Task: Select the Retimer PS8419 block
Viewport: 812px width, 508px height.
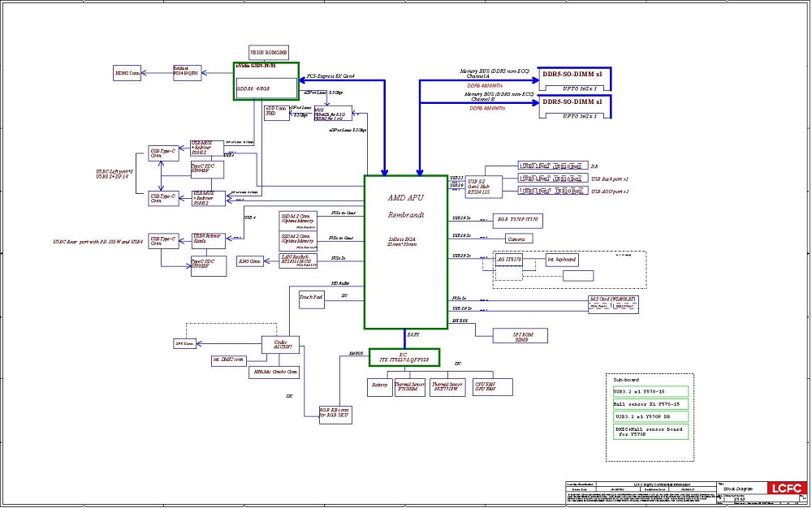Action: [187, 72]
